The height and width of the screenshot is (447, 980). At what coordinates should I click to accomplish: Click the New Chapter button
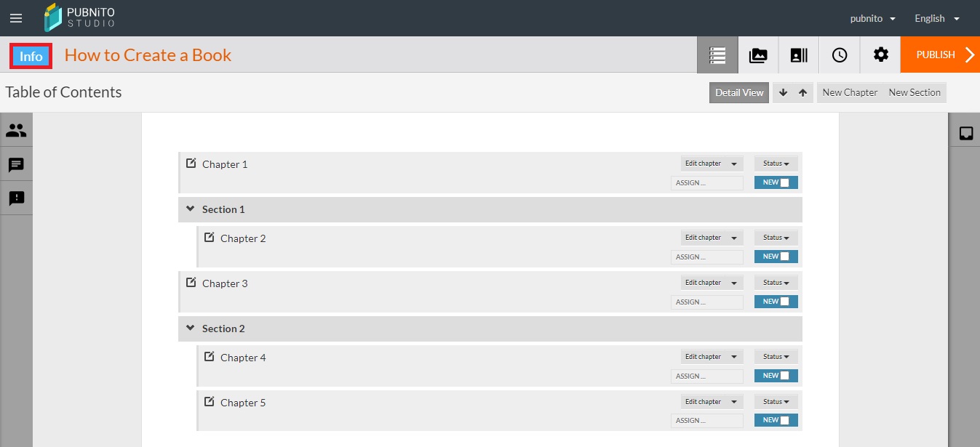[x=850, y=92]
